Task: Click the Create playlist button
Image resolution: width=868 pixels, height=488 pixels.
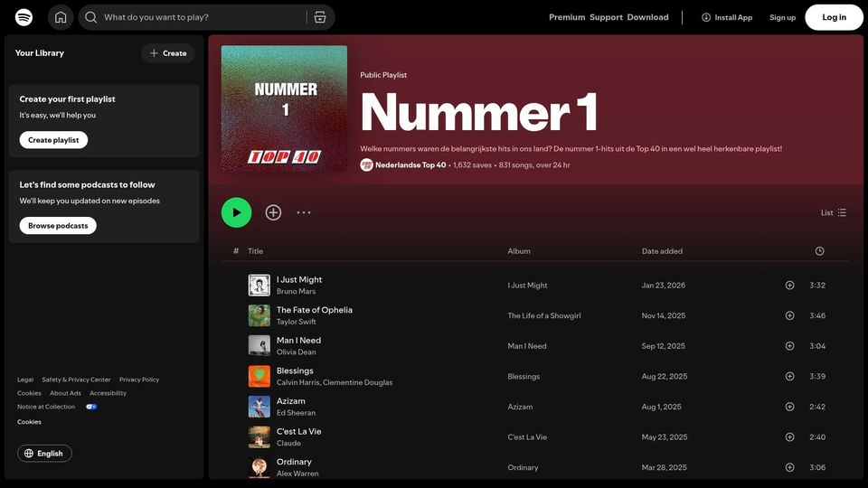Action: point(53,140)
